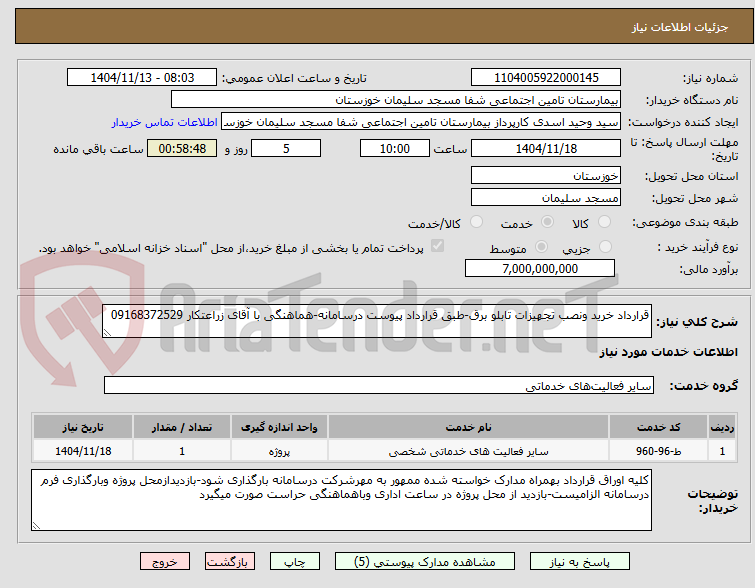Click the اطلاعات خدمات مورد نیاز heading

668,352
